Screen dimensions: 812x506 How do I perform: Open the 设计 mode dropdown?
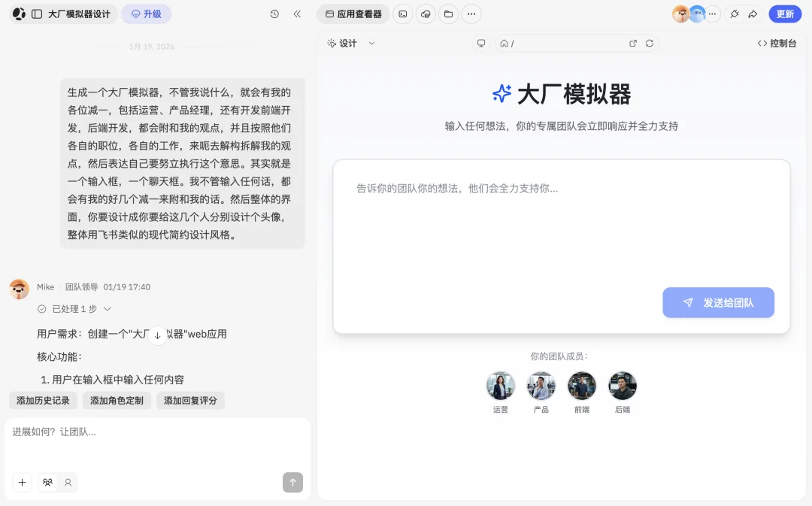[351, 44]
